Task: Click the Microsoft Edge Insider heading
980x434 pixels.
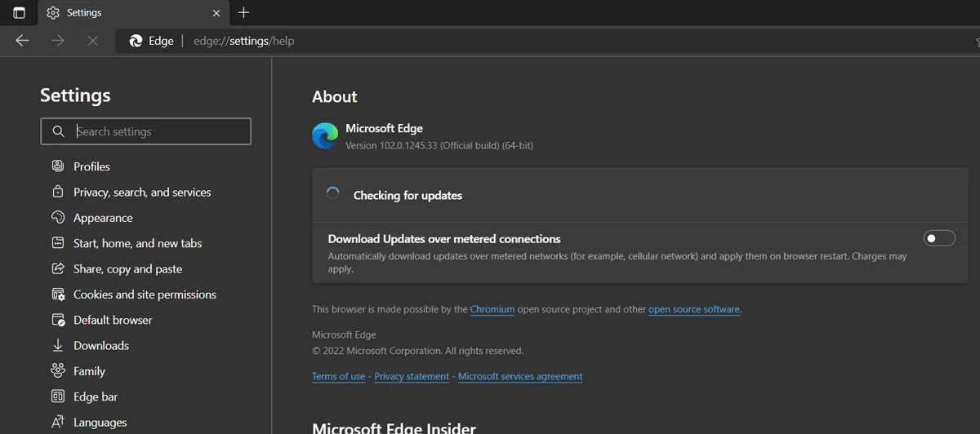Action: pos(394,427)
